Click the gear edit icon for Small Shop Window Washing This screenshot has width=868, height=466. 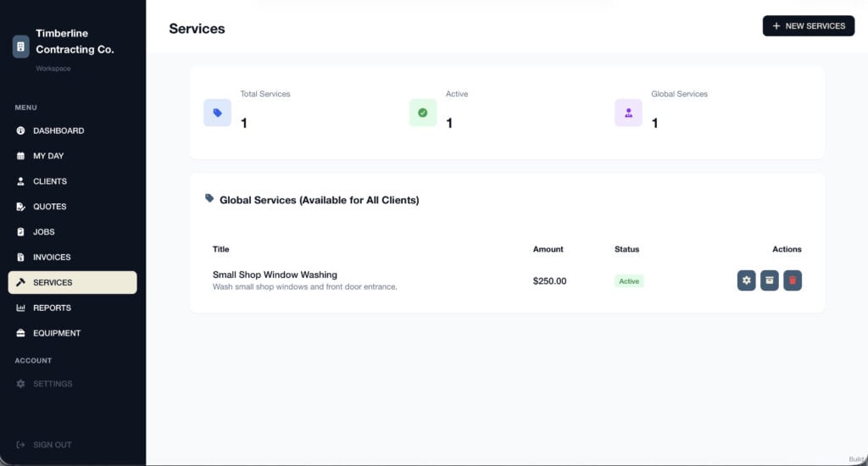pos(746,280)
